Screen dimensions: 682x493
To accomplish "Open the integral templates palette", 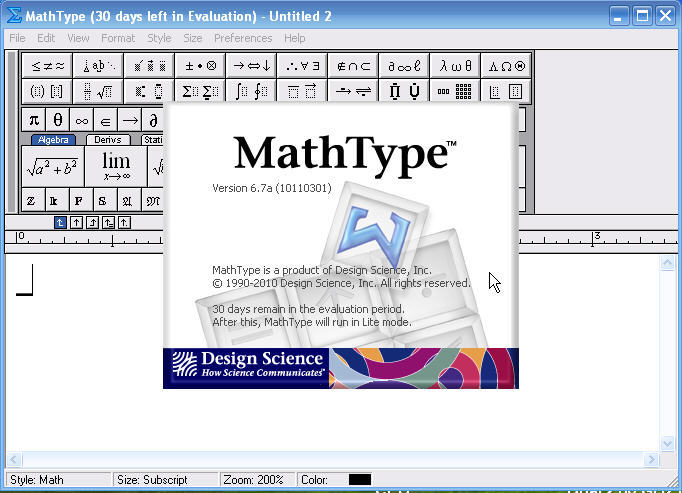I will [x=251, y=91].
